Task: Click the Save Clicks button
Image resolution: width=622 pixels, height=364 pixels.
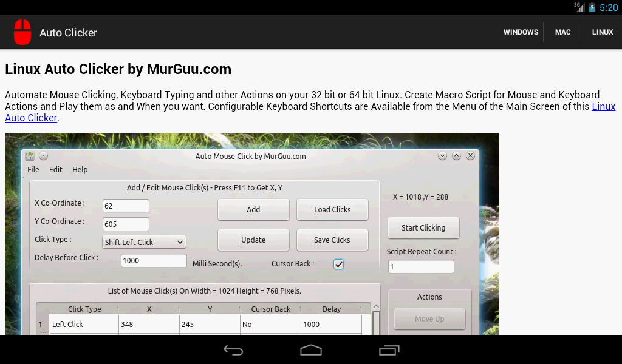Action: [332, 240]
